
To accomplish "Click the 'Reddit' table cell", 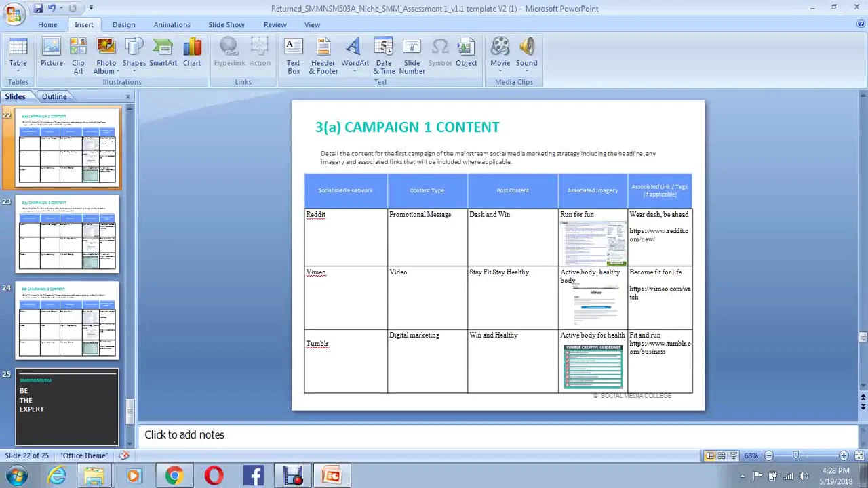I will (346, 237).
